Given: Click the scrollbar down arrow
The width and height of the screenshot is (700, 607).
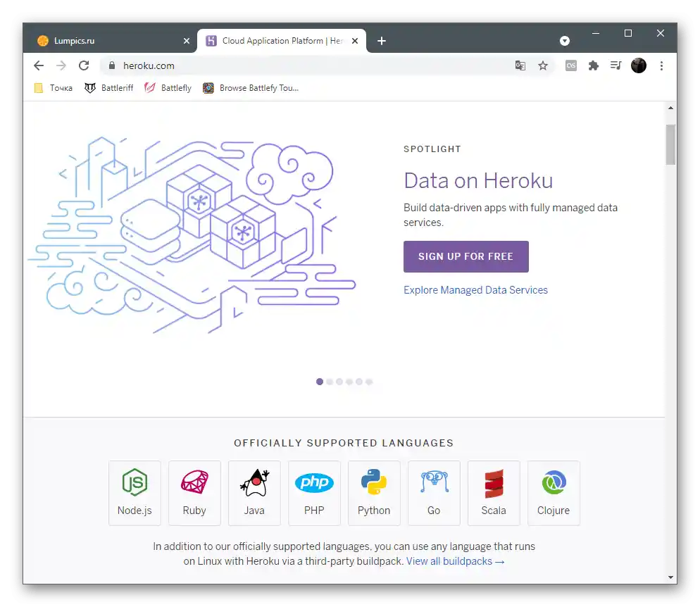Looking at the screenshot, I should (x=670, y=577).
